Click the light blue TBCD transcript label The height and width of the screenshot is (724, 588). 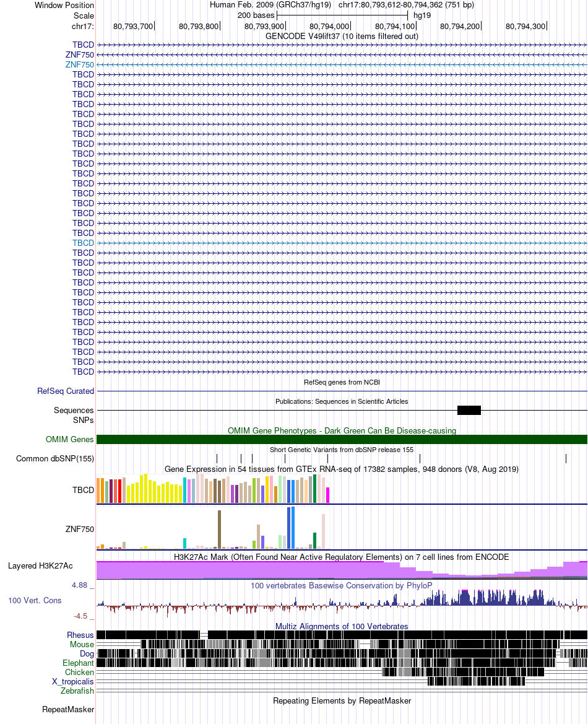pyautogui.click(x=83, y=243)
